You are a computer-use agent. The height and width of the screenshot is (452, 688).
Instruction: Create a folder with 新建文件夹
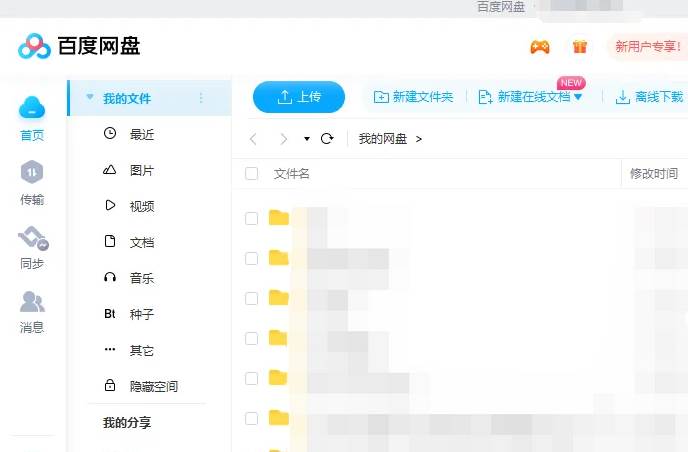[x=413, y=97]
